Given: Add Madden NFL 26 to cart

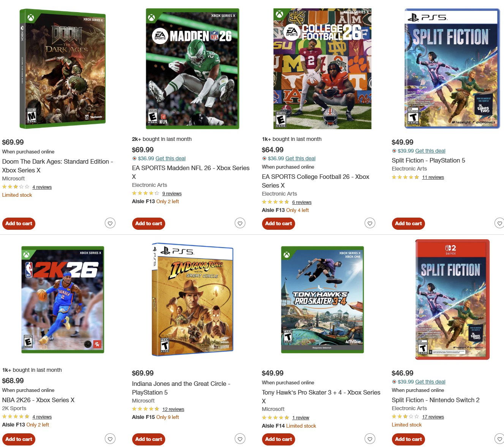Looking at the screenshot, I should point(149,224).
